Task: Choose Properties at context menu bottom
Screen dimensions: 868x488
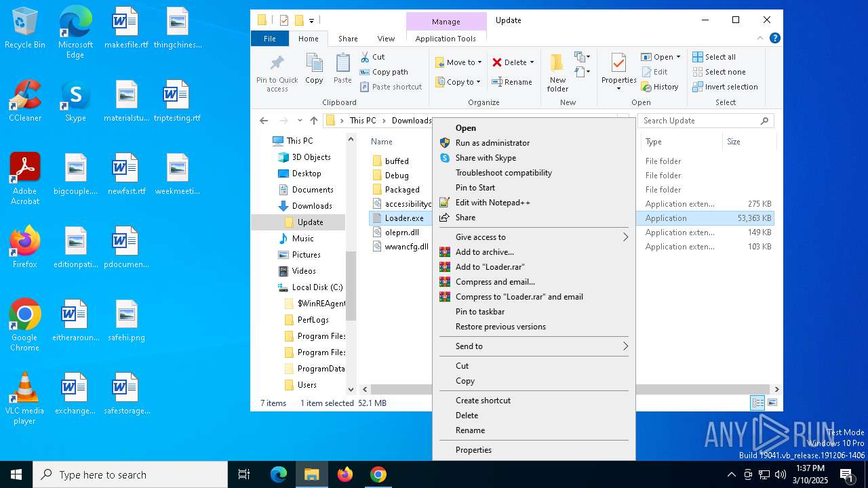Action: 534,450
